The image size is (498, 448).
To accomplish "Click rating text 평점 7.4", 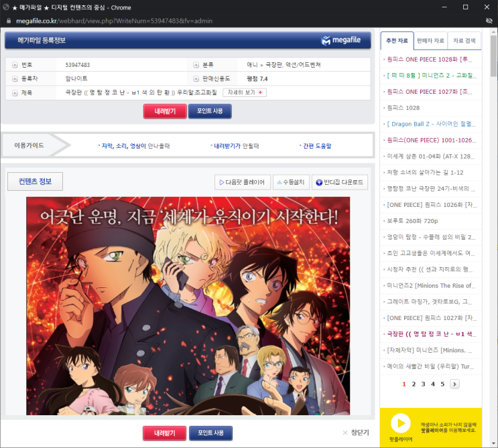I will click(x=257, y=79).
